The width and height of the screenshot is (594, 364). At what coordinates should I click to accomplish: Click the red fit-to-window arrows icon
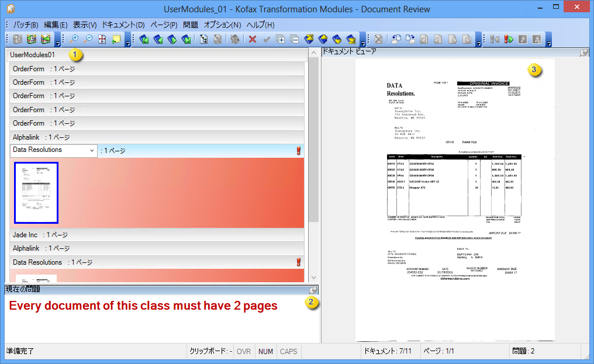pyautogui.click(x=102, y=39)
